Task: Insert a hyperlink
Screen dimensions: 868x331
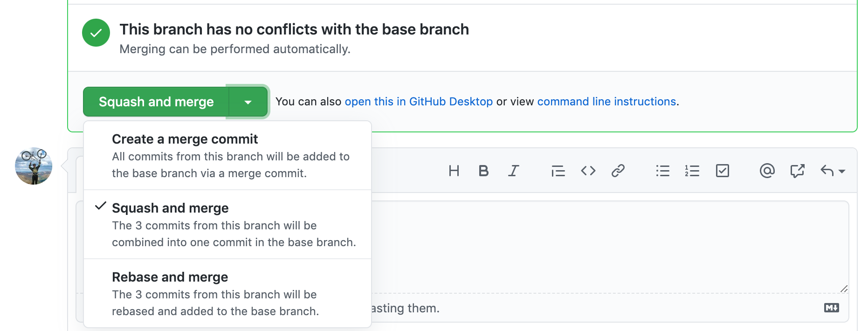Action: pos(618,171)
